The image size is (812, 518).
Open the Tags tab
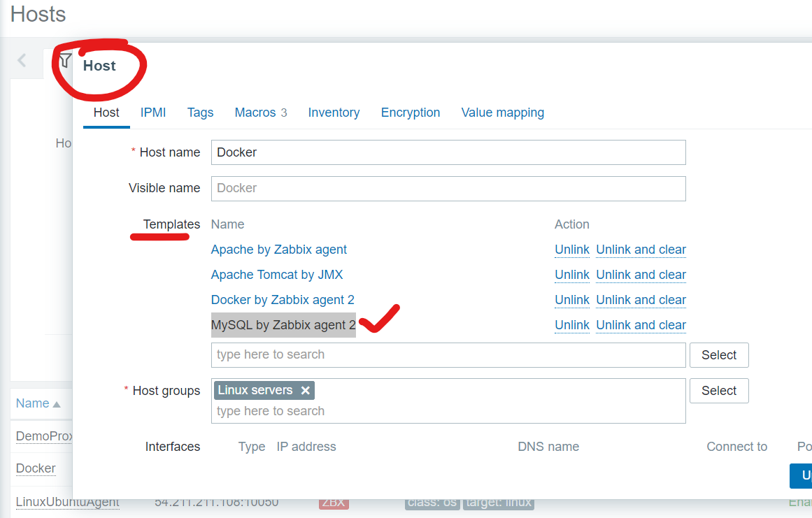coord(200,113)
